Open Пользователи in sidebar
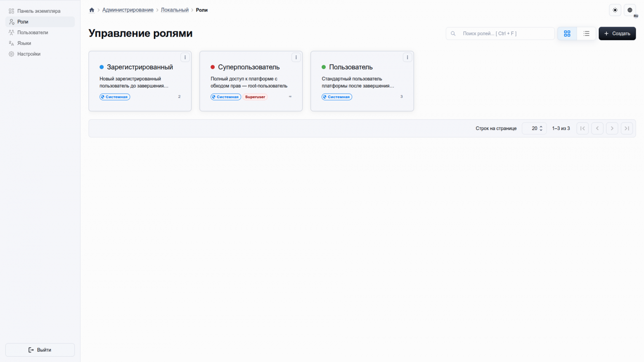The height and width of the screenshot is (362, 644). pyautogui.click(x=40, y=33)
